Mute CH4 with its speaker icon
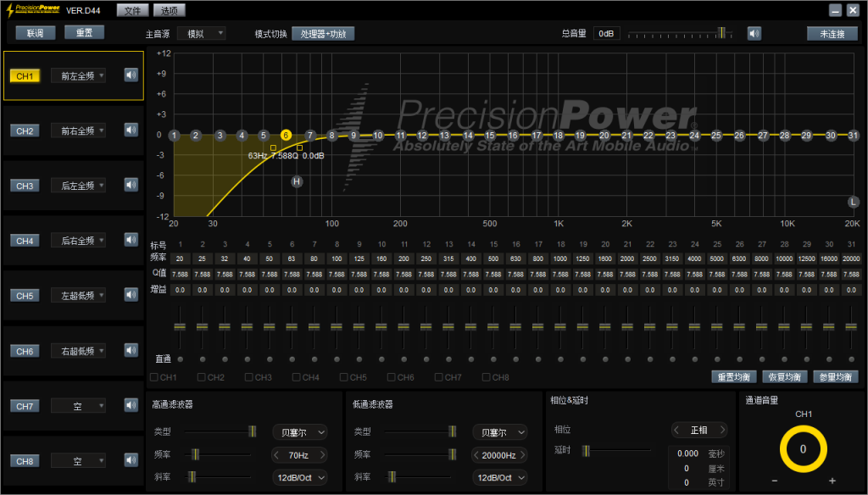The image size is (868, 495). click(131, 240)
